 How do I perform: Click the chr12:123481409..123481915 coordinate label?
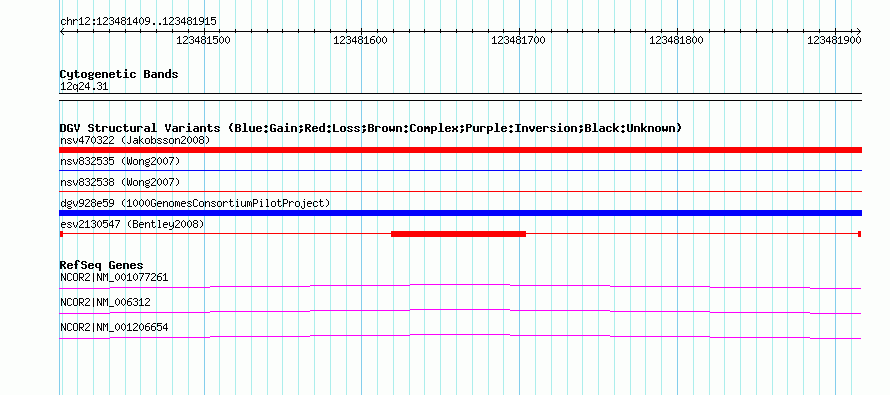[x=138, y=22]
